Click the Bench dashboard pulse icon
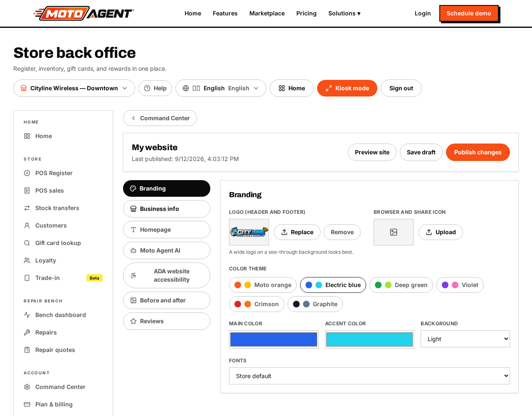 27,315
